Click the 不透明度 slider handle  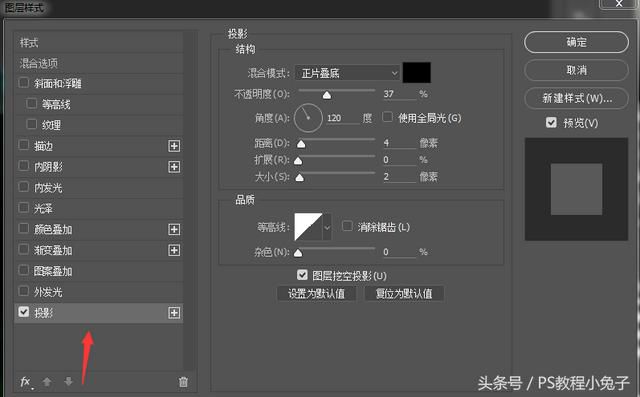coord(327,95)
